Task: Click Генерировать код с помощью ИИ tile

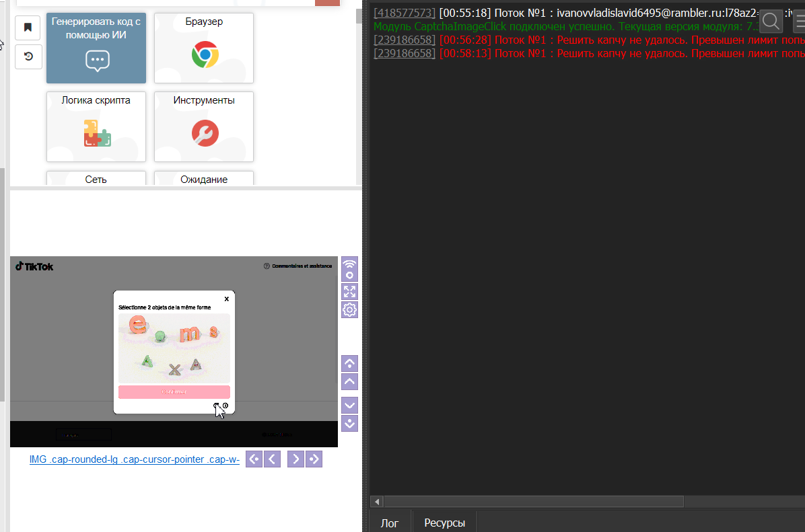Action: coord(96,48)
